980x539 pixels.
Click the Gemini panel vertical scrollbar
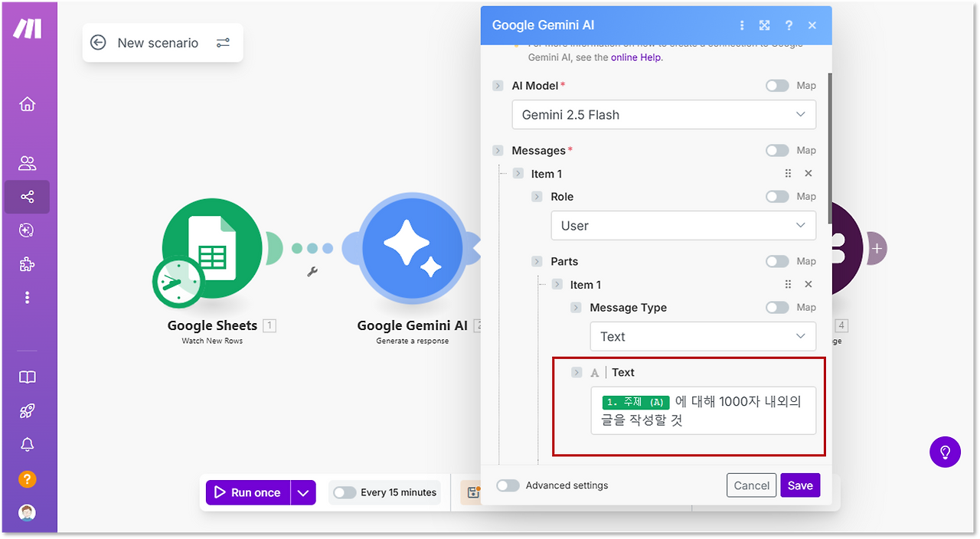[x=830, y=149]
